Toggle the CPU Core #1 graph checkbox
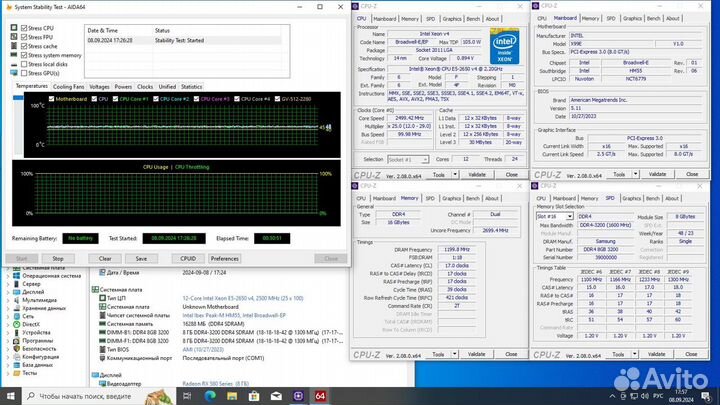The image size is (720, 405). point(115,99)
